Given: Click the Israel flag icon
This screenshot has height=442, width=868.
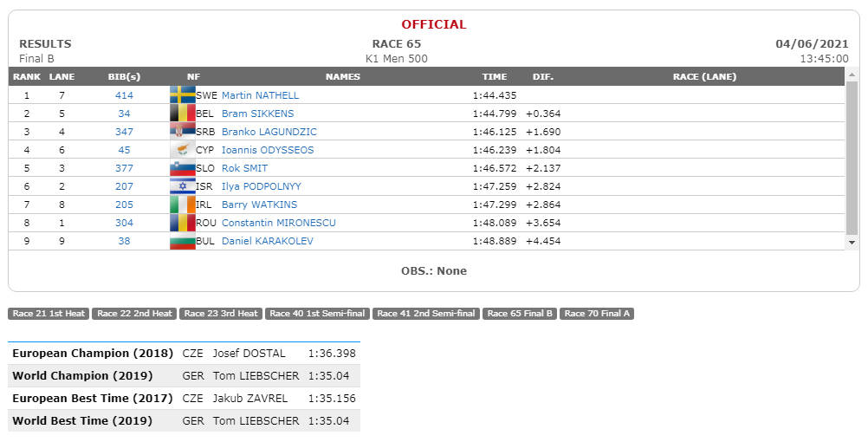Looking at the screenshot, I should click(x=183, y=186).
